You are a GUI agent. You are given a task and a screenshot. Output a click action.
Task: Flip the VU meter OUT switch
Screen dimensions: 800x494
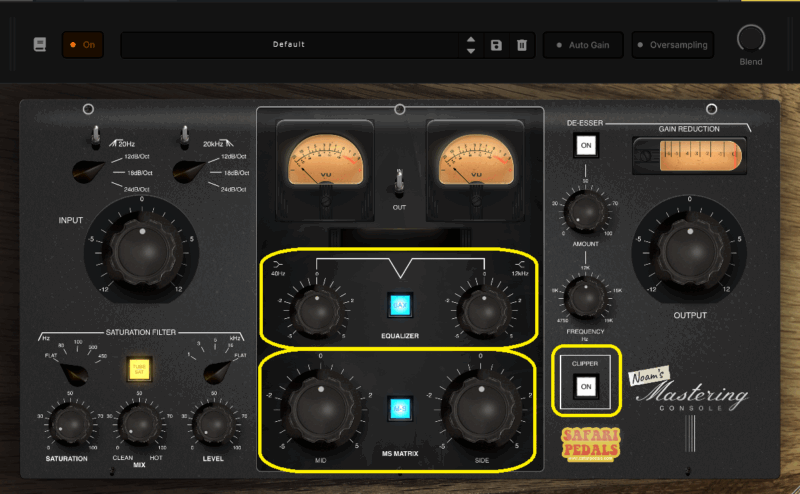[399, 182]
